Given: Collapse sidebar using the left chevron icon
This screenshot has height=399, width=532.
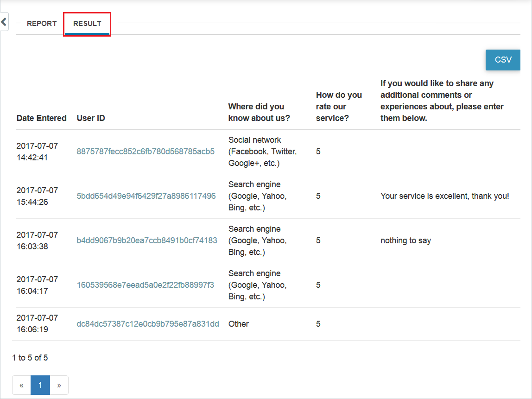Looking at the screenshot, I should tap(4, 22).
